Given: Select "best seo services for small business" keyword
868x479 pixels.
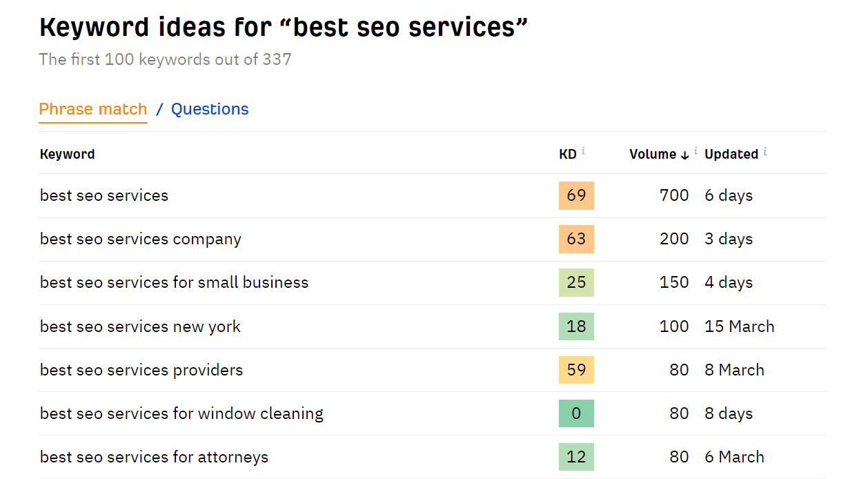Looking at the screenshot, I should coord(174,283).
